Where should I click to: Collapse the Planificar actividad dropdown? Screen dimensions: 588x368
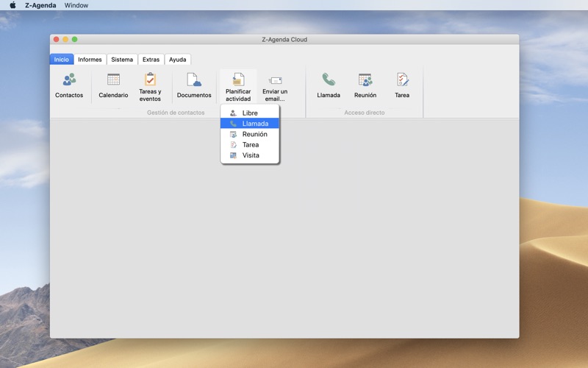pos(238,87)
